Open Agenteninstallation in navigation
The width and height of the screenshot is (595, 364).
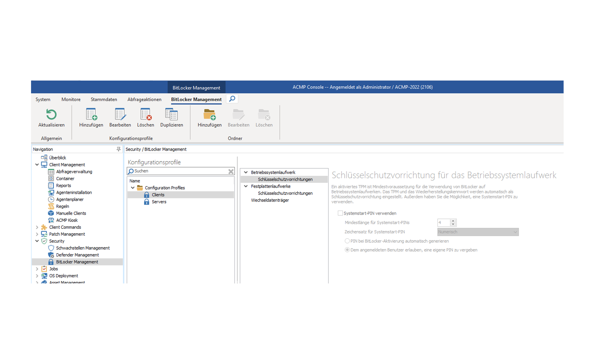coord(74,192)
